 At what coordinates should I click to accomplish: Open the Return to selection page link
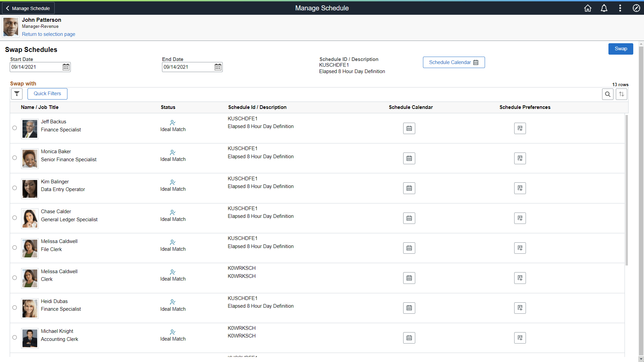(48, 34)
